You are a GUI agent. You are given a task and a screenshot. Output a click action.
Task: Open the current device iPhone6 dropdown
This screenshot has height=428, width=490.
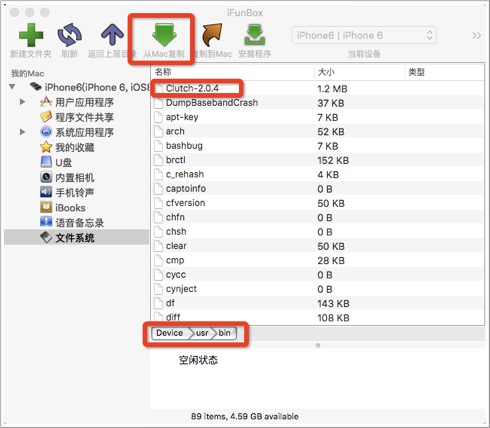[x=364, y=35]
